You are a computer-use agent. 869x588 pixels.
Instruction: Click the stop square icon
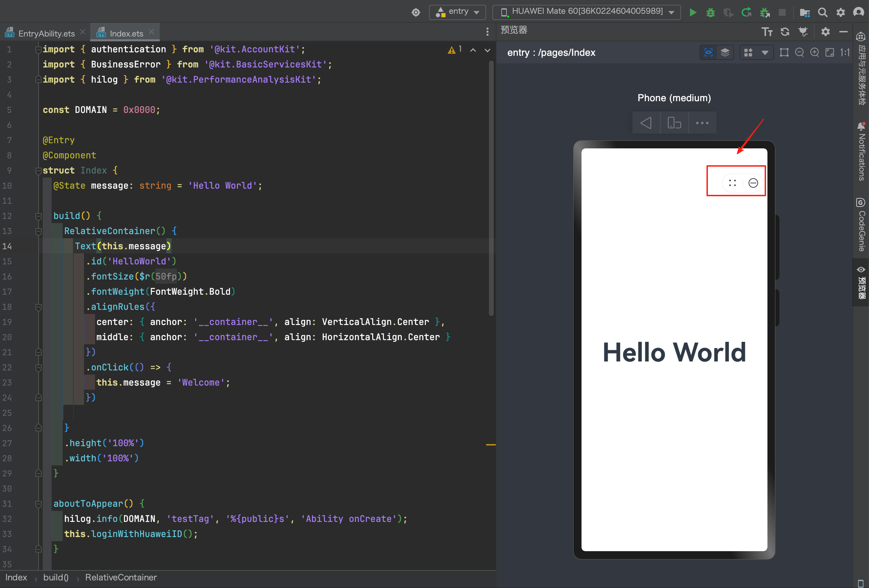tap(782, 12)
